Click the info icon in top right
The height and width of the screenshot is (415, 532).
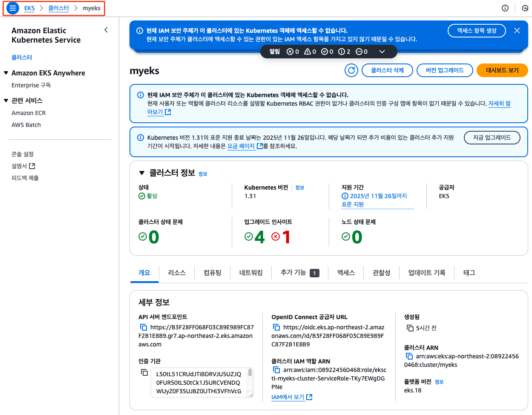point(505,8)
